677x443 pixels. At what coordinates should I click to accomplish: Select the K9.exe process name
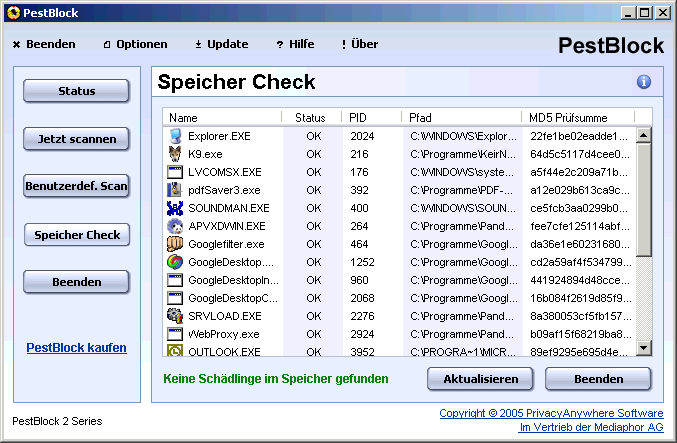tap(205, 154)
